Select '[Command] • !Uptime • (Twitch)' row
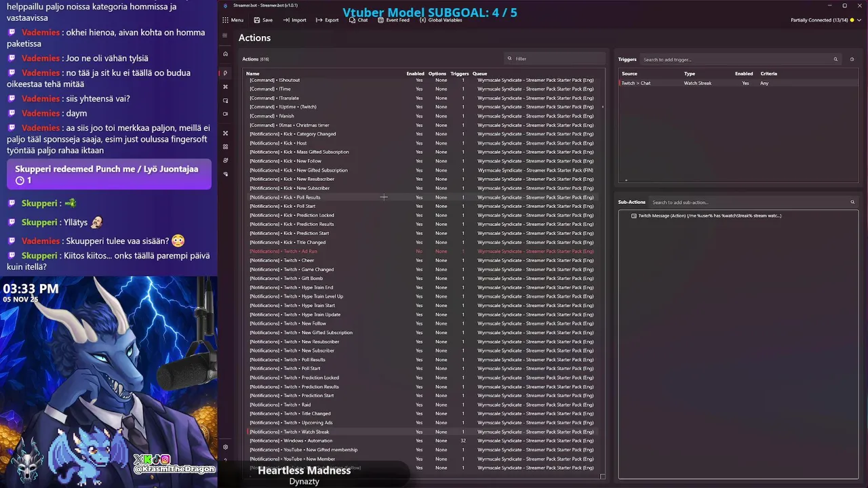The width and height of the screenshot is (868, 488). [422, 106]
